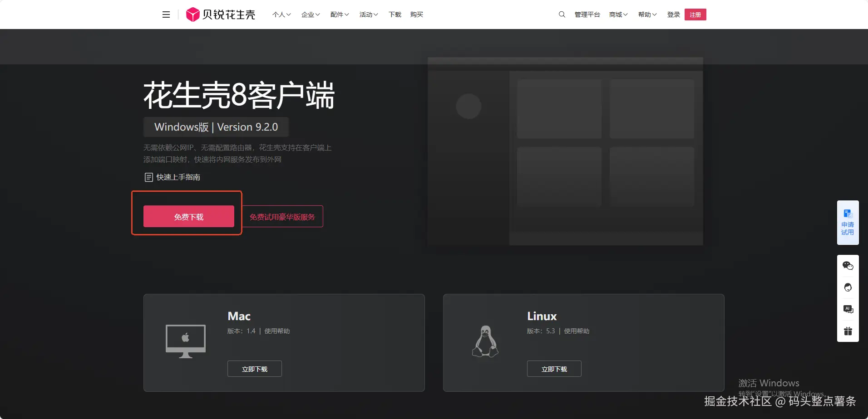Expand the 商城 dropdown menu
Image resolution: width=868 pixels, height=419 pixels.
tap(618, 15)
